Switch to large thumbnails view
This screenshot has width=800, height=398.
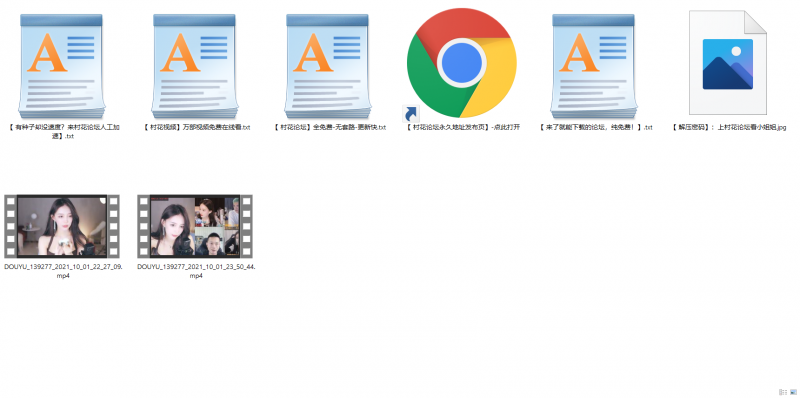click(793, 392)
